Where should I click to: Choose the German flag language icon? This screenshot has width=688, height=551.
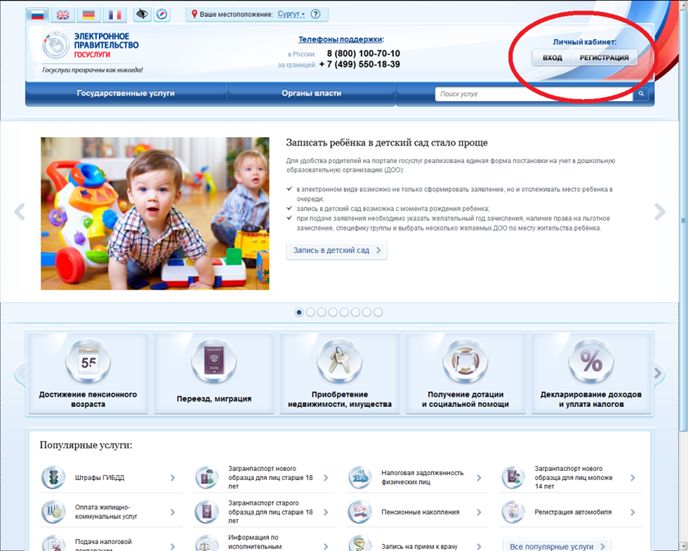coord(89,15)
